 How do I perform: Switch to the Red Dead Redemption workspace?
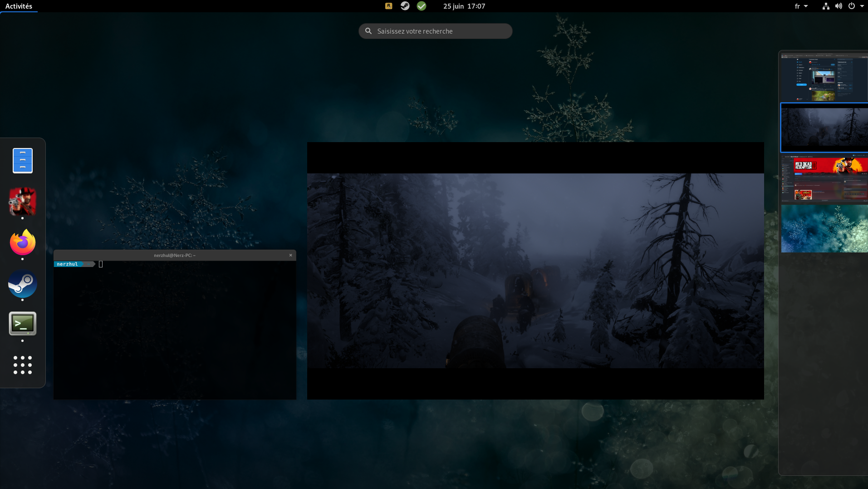click(x=824, y=178)
